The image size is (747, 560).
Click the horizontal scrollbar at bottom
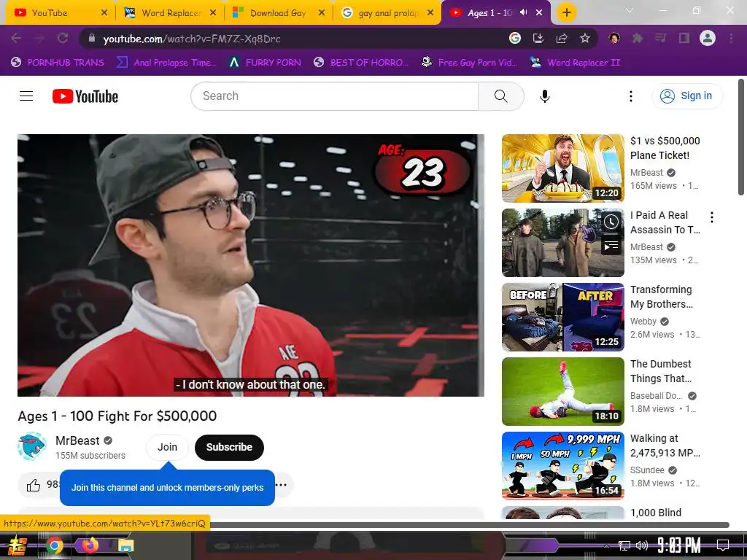469,525
